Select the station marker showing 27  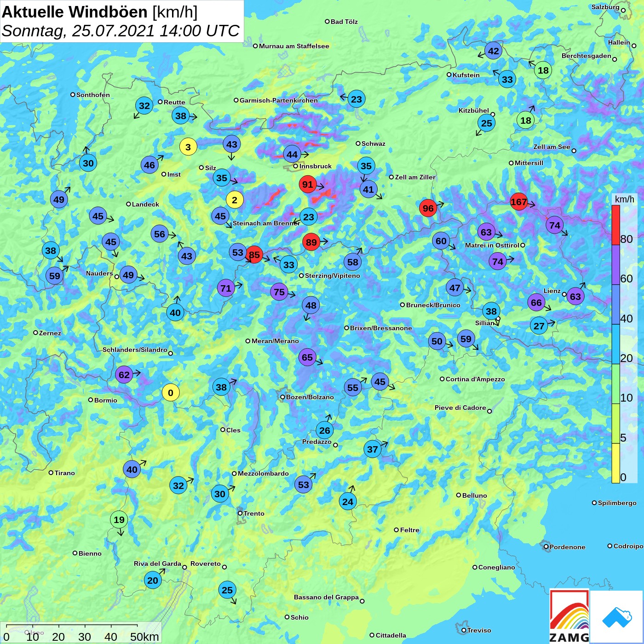click(x=539, y=326)
